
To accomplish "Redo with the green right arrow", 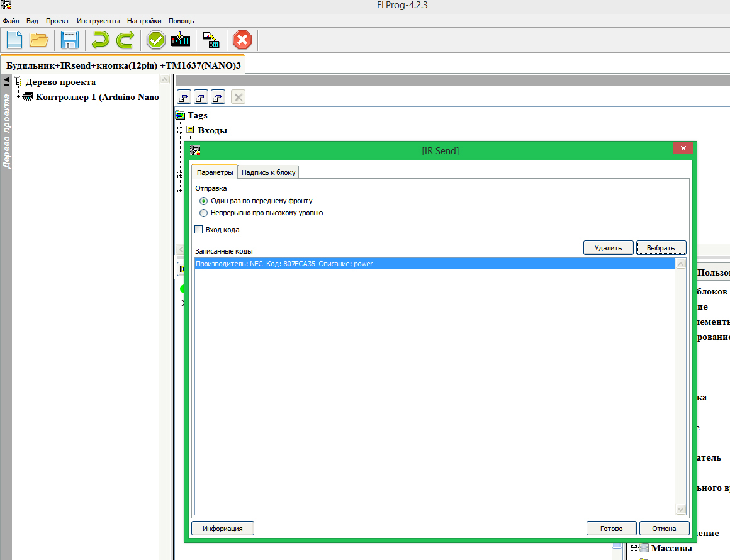I will (x=125, y=40).
